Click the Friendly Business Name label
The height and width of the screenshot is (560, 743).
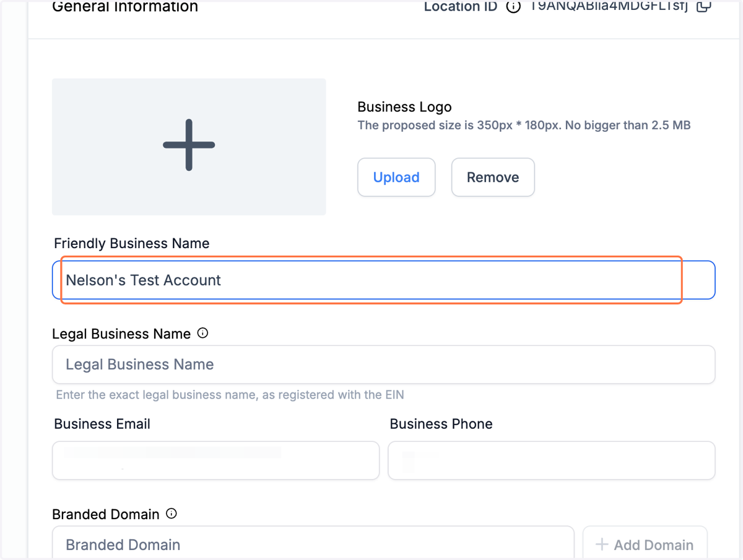coord(132,243)
